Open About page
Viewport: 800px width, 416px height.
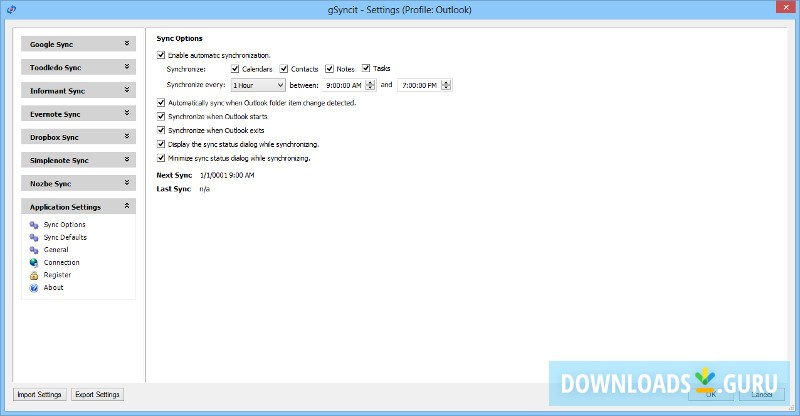click(54, 287)
